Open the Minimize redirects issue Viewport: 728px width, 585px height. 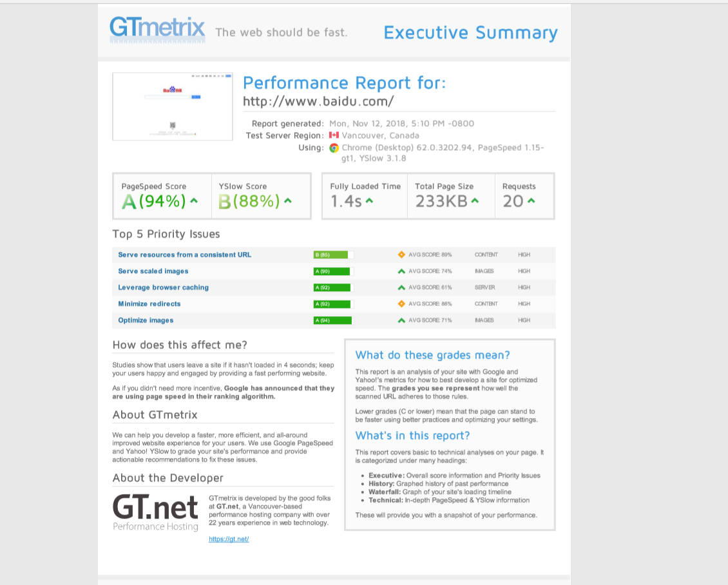(x=149, y=303)
